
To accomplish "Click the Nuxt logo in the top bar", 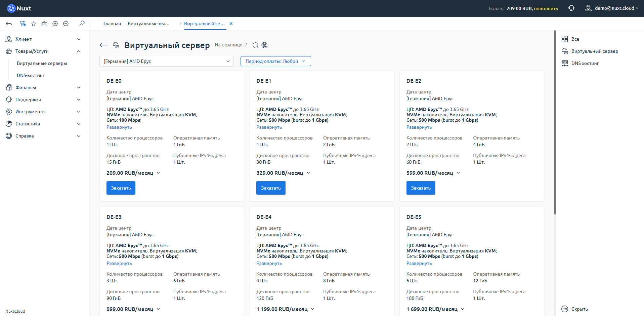I will pos(18,8).
